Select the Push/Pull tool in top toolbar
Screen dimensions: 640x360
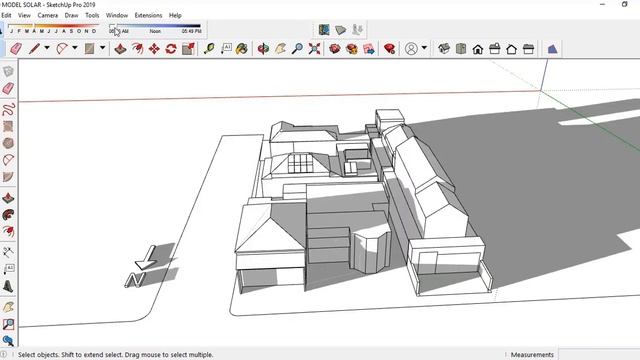(x=120, y=49)
